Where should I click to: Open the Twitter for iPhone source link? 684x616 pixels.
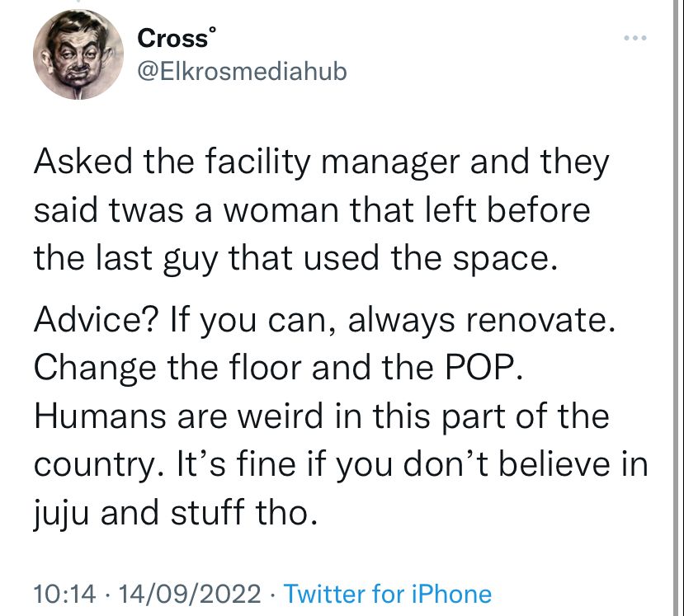(387, 594)
